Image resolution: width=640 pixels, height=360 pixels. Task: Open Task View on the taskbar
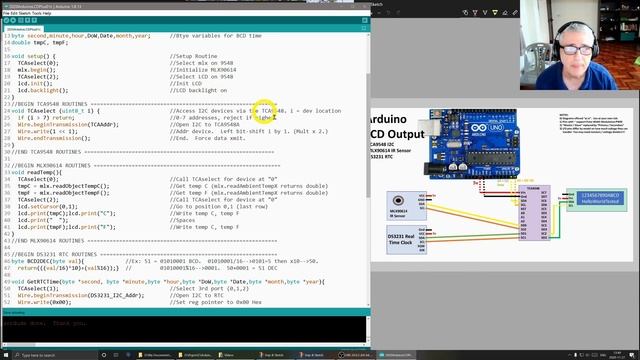point(116,355)
